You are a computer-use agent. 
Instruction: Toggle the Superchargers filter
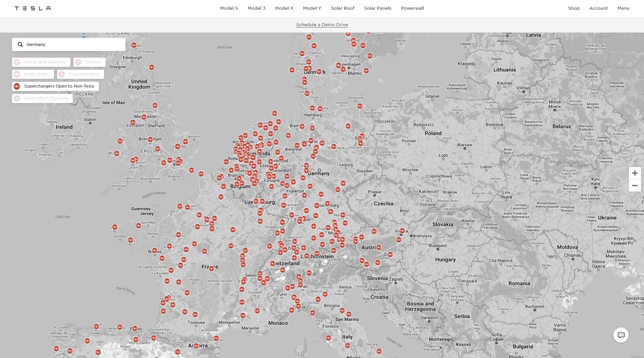coord(80,74)
